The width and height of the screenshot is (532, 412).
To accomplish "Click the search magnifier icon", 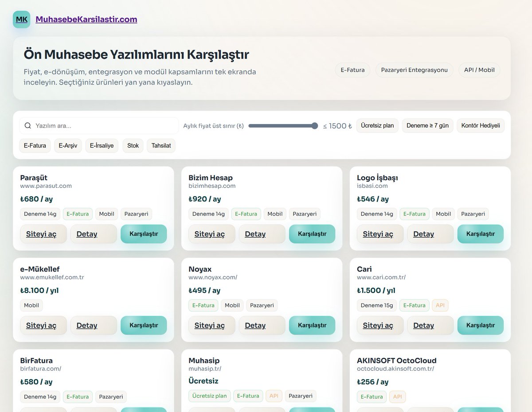I will pyautogui.click(x=27, y=126).
